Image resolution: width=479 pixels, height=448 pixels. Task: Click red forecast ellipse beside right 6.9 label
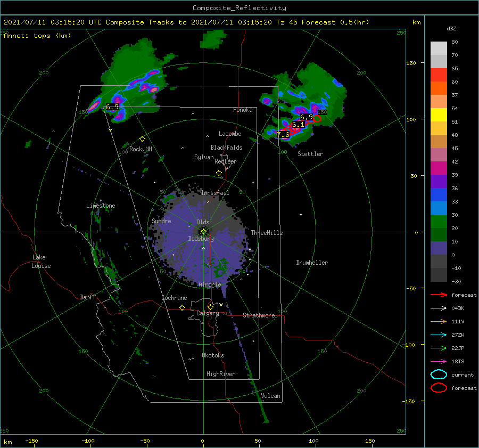[x=317, y=119]
